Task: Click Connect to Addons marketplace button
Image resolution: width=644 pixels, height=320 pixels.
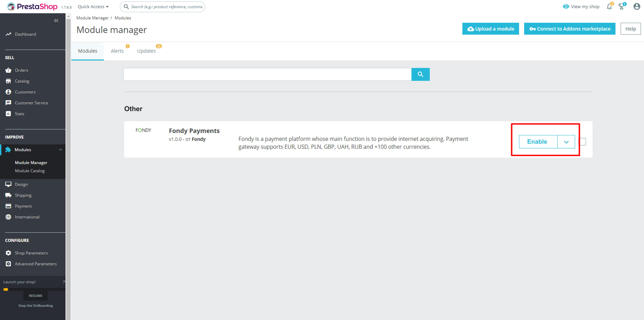Action: tap(569, 29)
